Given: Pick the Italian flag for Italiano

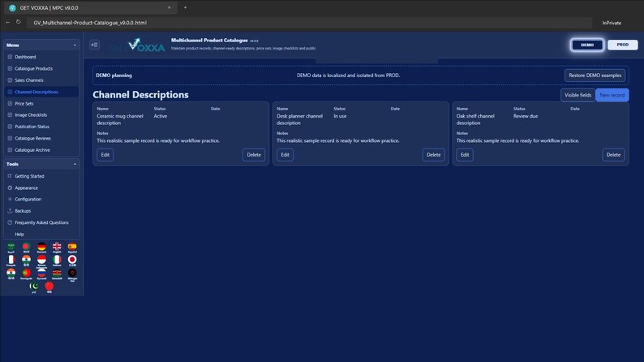Looking at the screenshot, I should (57, 261).
